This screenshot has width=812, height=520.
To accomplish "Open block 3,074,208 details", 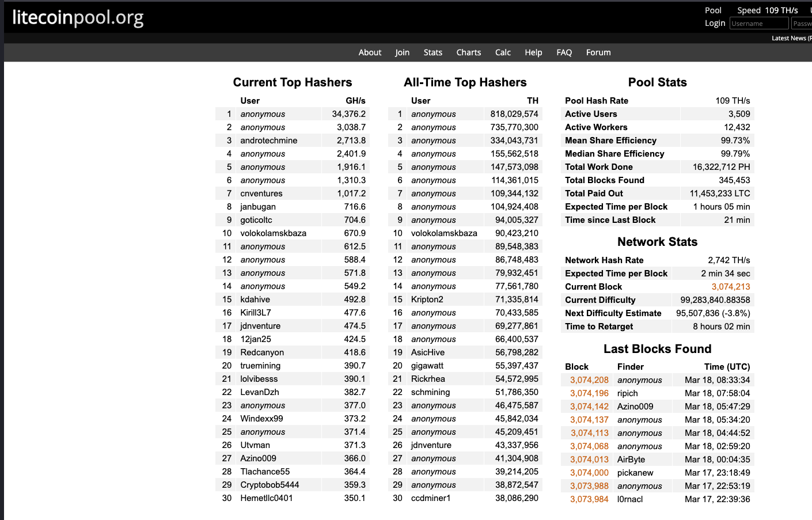I will tap(589, 380).
